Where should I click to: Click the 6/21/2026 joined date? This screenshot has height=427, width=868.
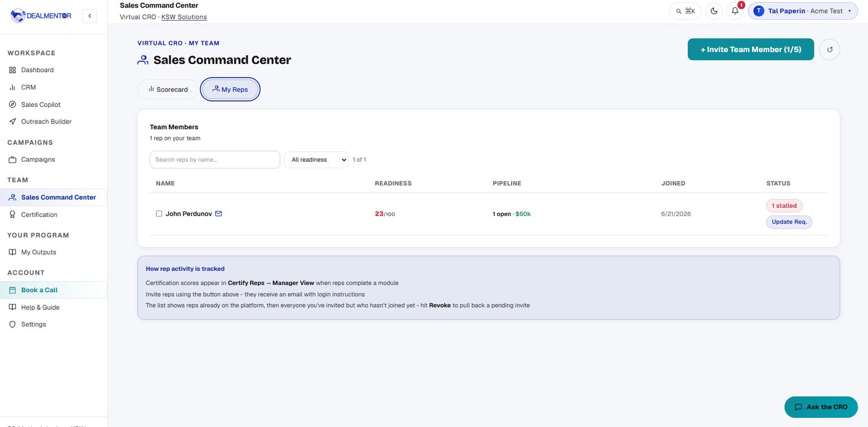tap(676, 214)
